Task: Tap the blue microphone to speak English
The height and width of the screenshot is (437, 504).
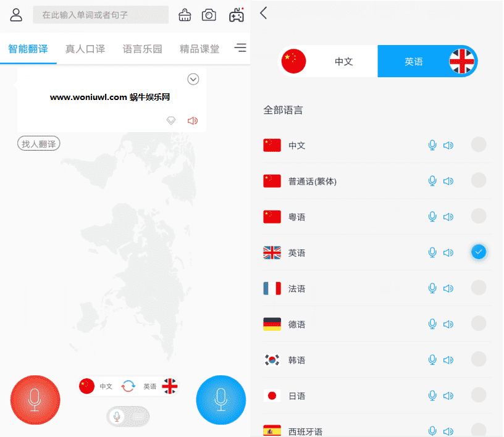Action: point(220,400)
